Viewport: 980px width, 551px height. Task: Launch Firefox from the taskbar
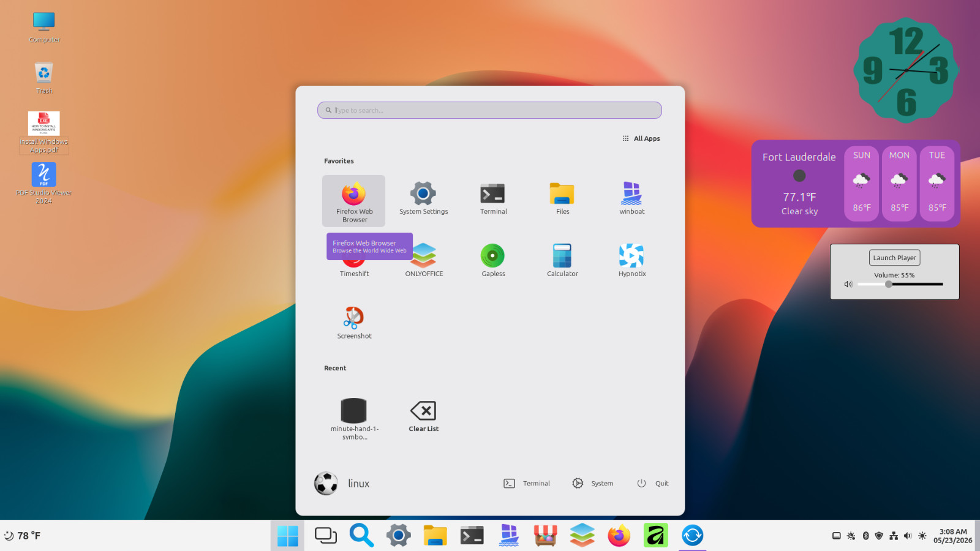619,536
